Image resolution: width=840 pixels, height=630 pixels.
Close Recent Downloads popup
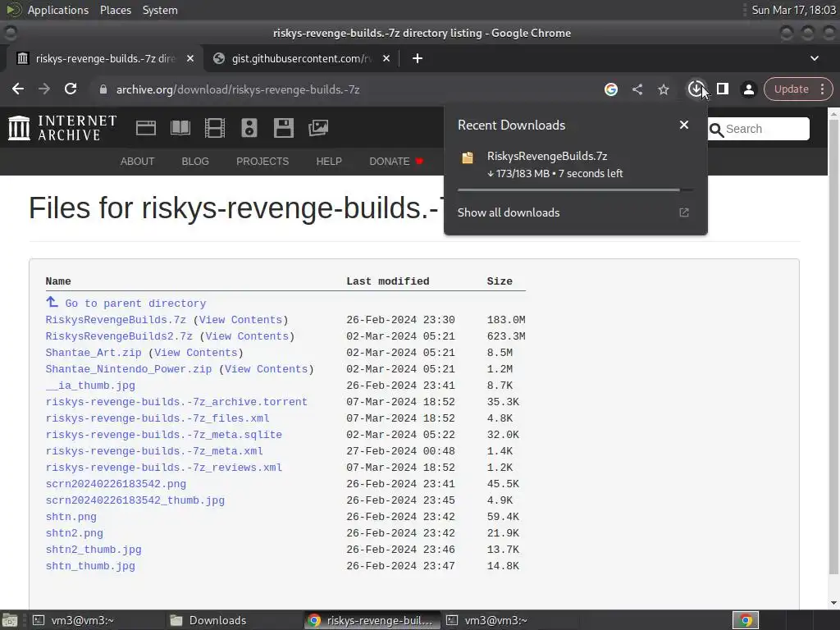click(x=683, y=125)
